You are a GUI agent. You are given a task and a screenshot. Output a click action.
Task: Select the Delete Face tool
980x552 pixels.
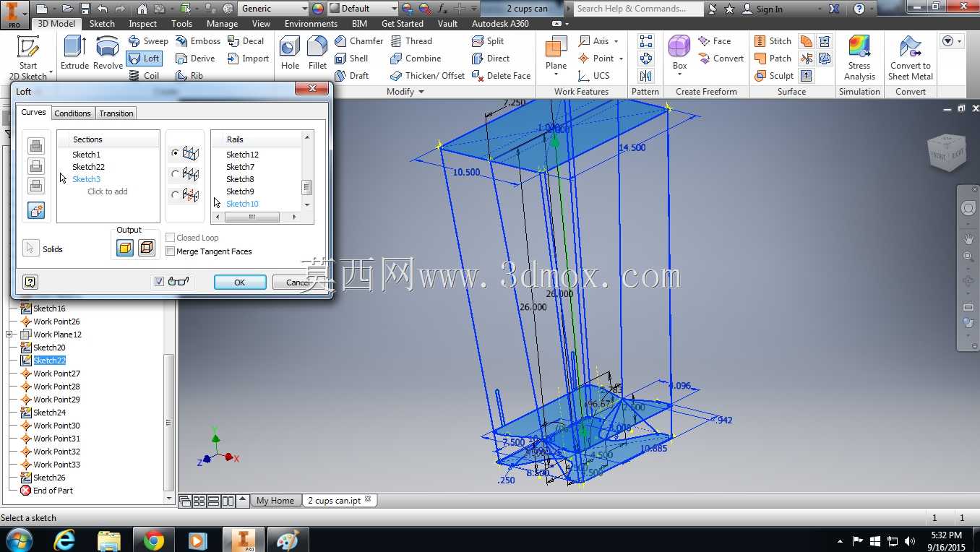[501, 75]
